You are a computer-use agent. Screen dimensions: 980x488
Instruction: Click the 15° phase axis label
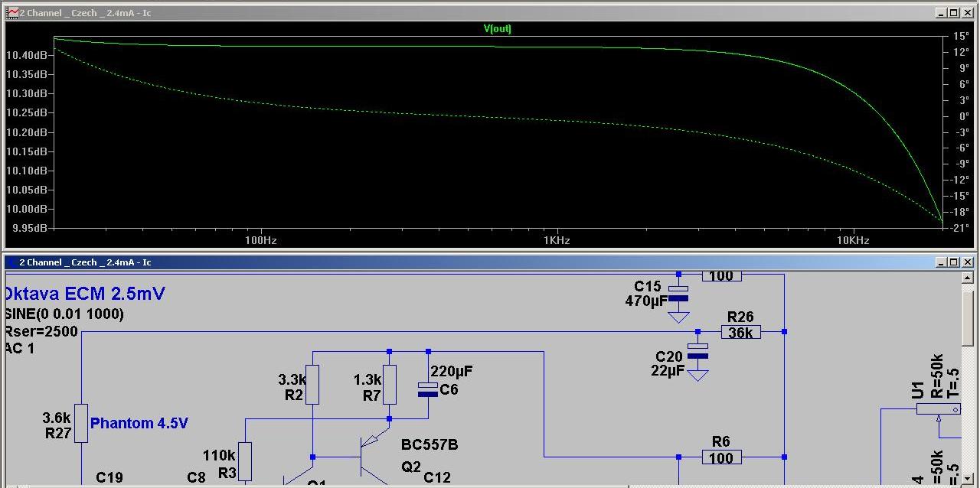[962, 36]
